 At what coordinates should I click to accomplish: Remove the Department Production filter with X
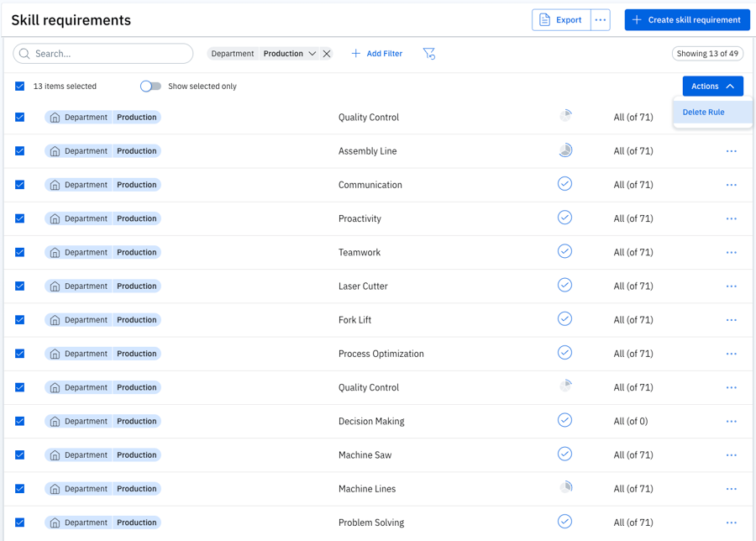tap(327, 54)
